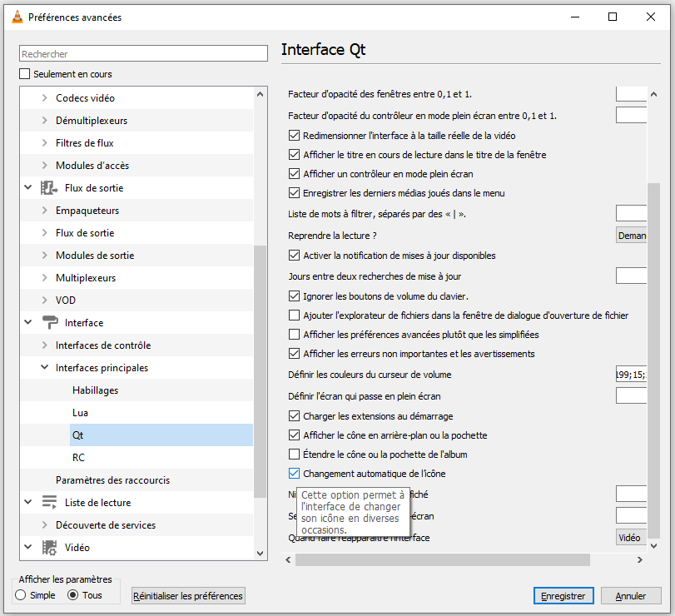Enable 'Seulement en cours' checkbox
This screenshot has width=675, height=616.
click(25, 74)
